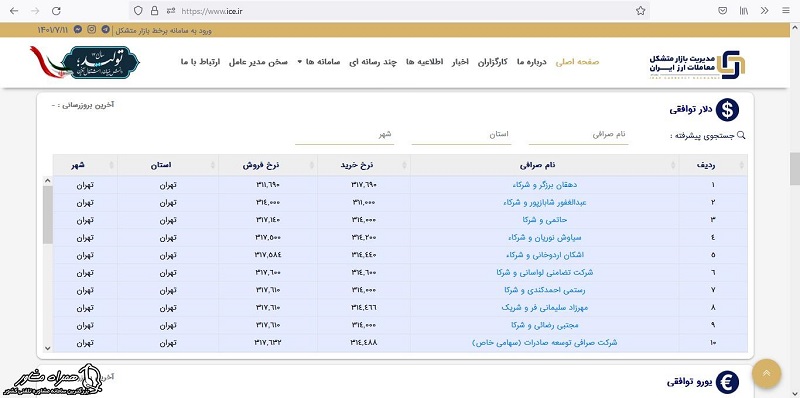Focus the شهر search field
This screenshot has width=800, height=398.
[x=344, y=135]
